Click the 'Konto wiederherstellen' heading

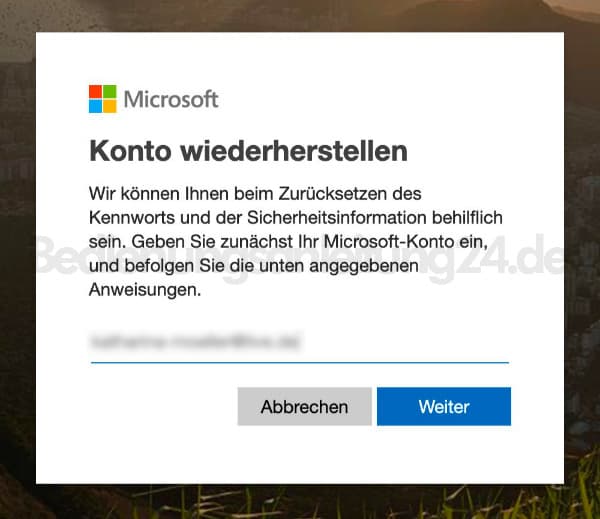click(248, 152)
